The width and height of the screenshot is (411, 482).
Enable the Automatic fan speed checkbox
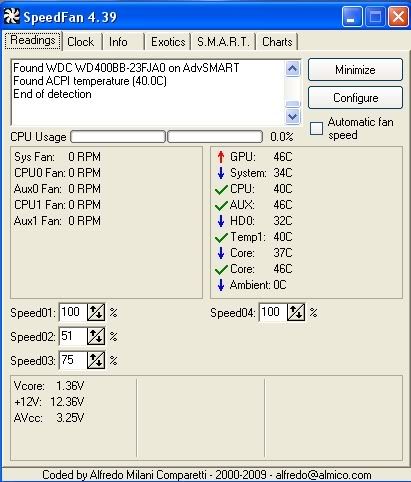[x=316, y=128]
